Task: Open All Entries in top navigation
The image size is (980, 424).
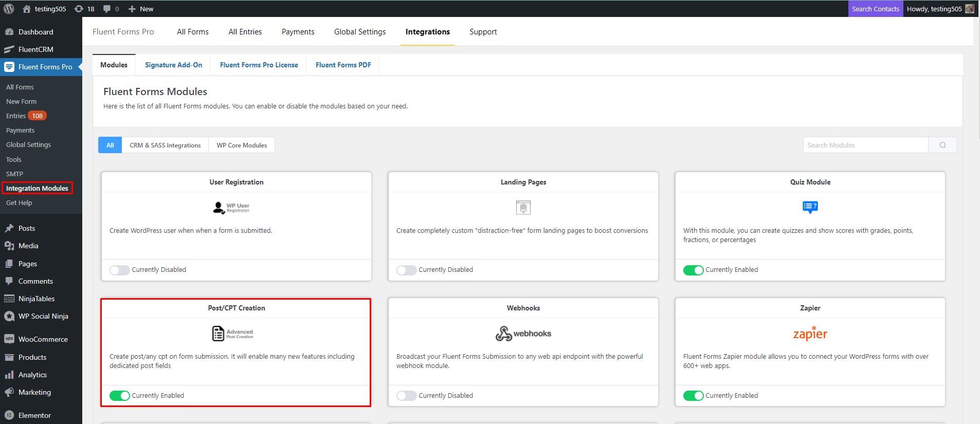Action: point(245,32)
